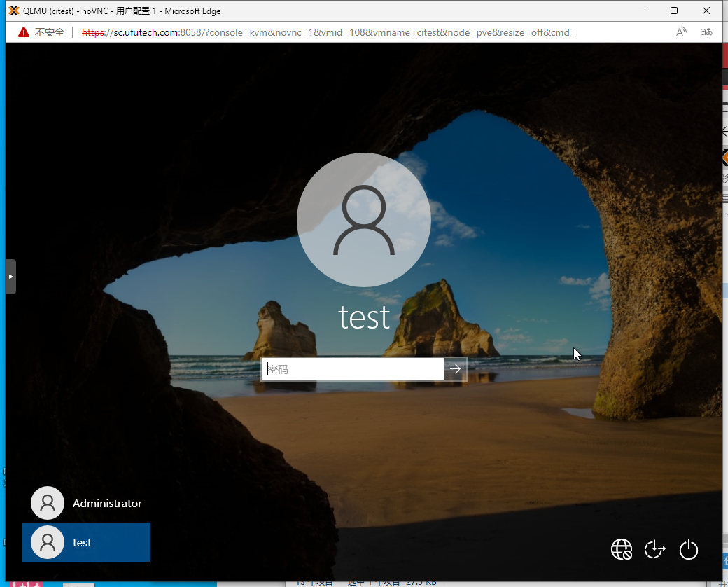Select the Administrator user name label
The width and height of the screenshot is (728, 587).
click(x=107, y=503)
